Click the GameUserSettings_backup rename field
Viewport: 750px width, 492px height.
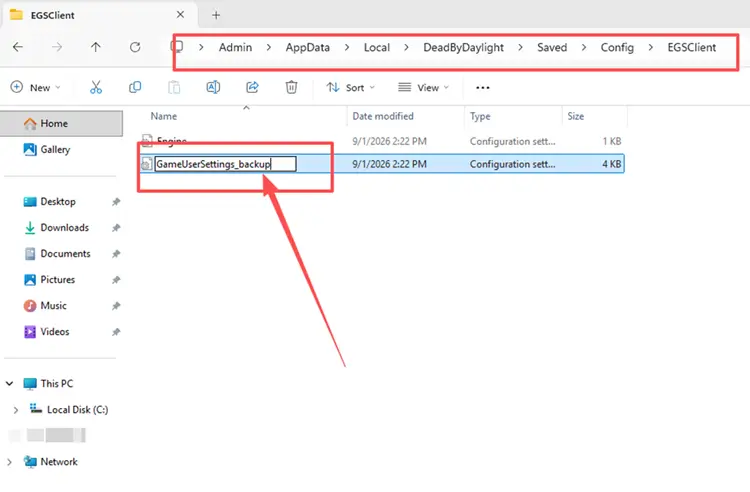[x=225, y=164]
